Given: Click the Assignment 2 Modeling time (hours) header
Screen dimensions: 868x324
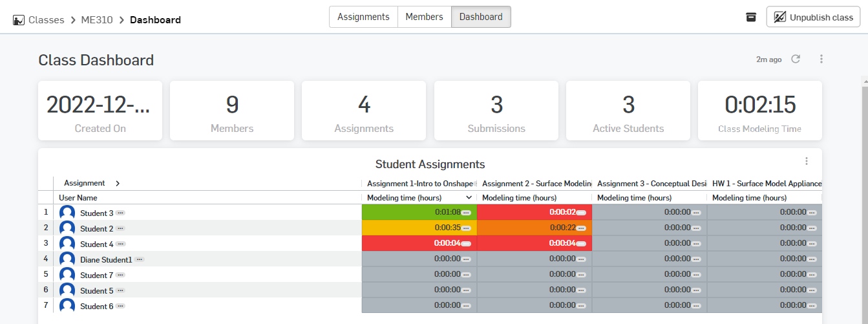Looking at the screenshot, I should [x=519, y=197].
